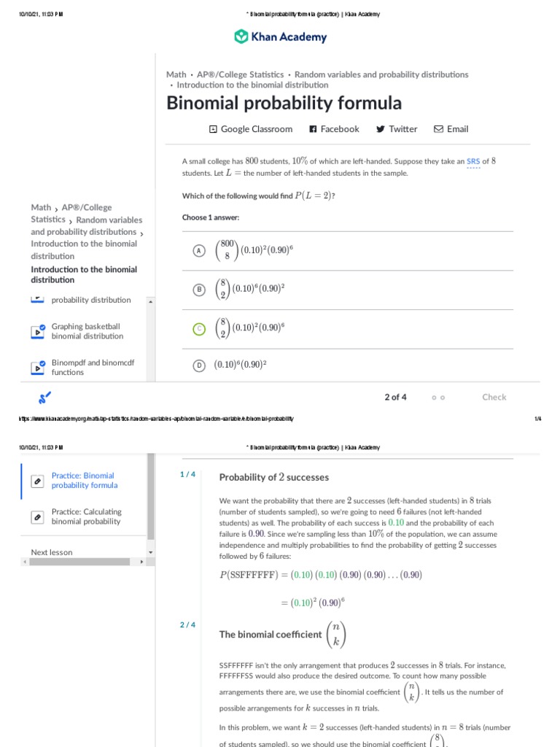Select answer choice B
The image size is (560, 747).
pyautogui.click(x=198, y=290)
